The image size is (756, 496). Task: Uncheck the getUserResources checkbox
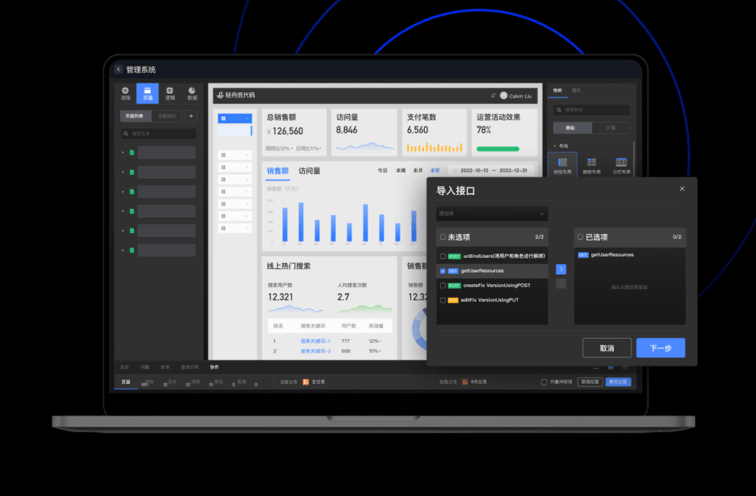[x=443, y=271]
